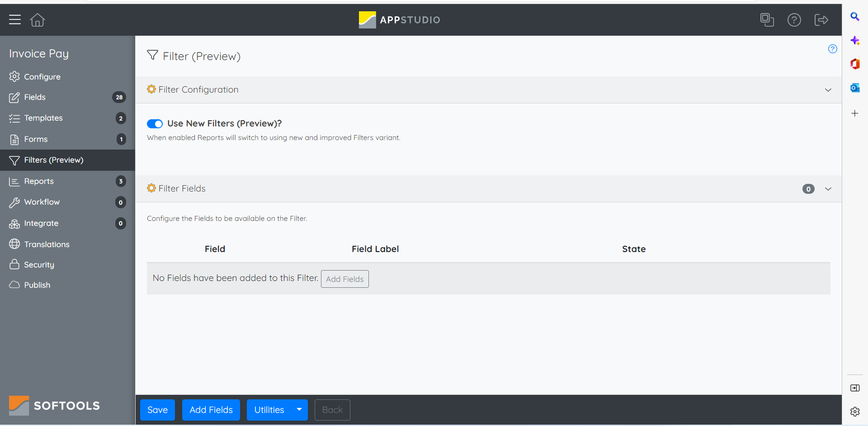Click the Field column header
868x426 pixels.
click(x=215, y=249)
